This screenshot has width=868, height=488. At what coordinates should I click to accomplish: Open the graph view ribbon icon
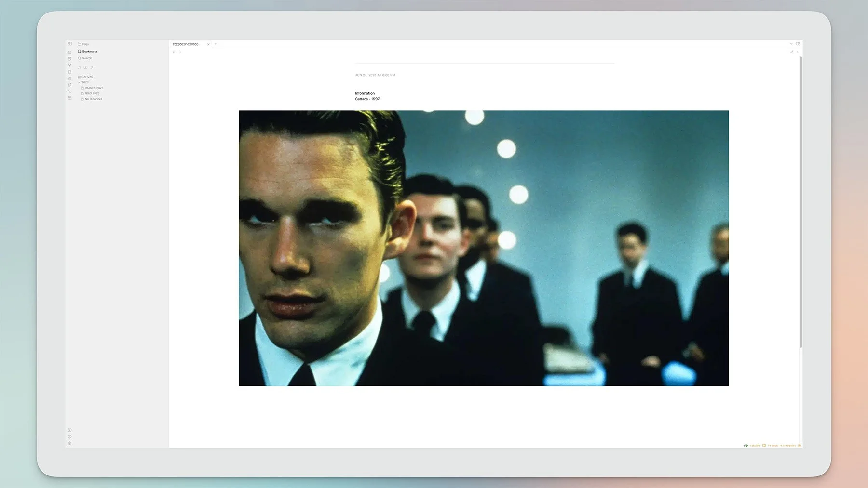pyautogui.click(x=70, y=65)
